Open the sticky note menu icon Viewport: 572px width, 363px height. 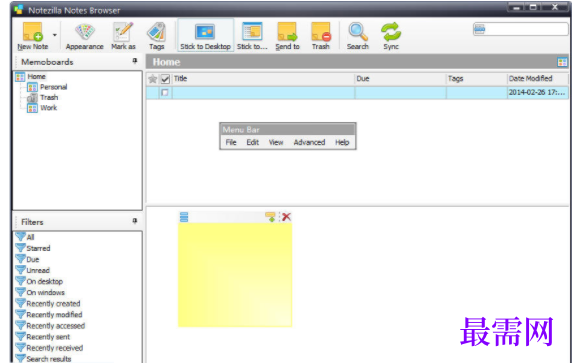click(184, 217)
